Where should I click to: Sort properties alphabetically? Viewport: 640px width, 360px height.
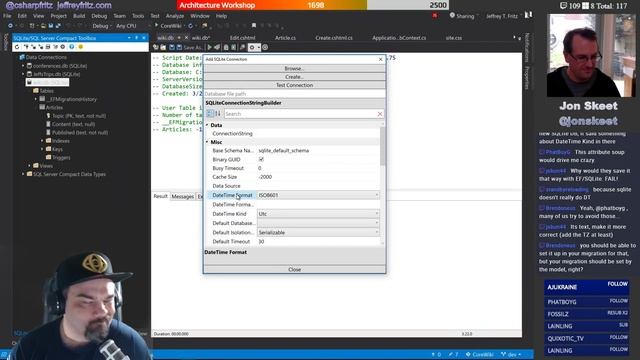tap(218, 113)
